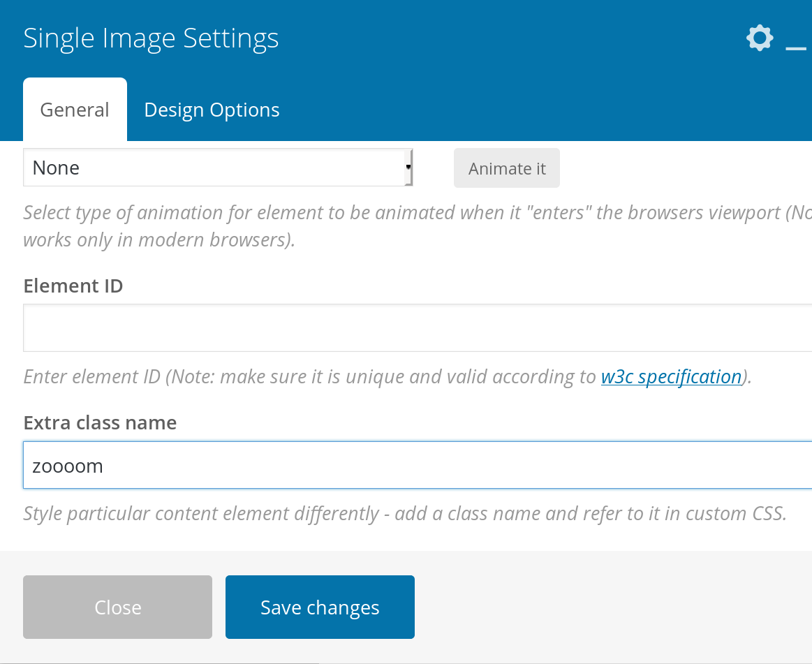
Task: Focus the Element ID input field
Action: click(x=418, y=328)
